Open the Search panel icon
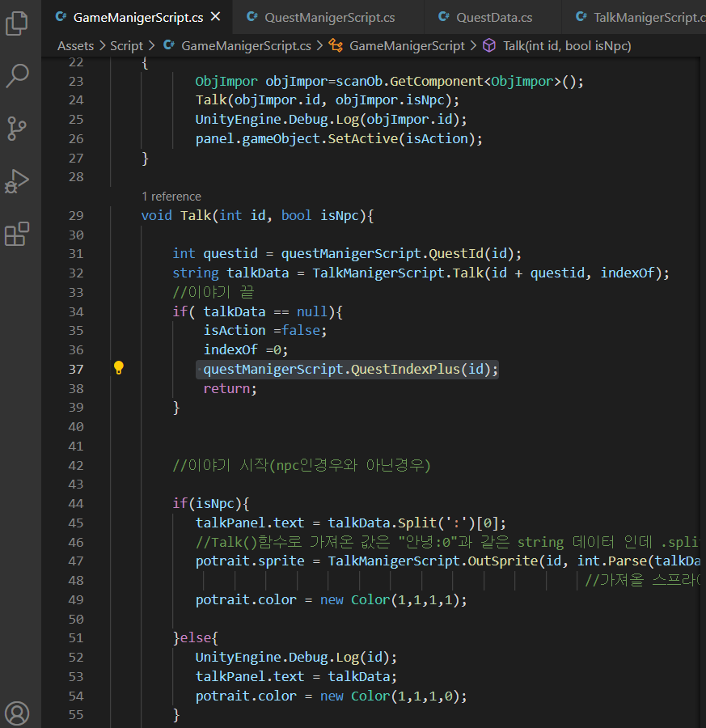The width and height of the screenshot is (706, 728). [17, 76]
